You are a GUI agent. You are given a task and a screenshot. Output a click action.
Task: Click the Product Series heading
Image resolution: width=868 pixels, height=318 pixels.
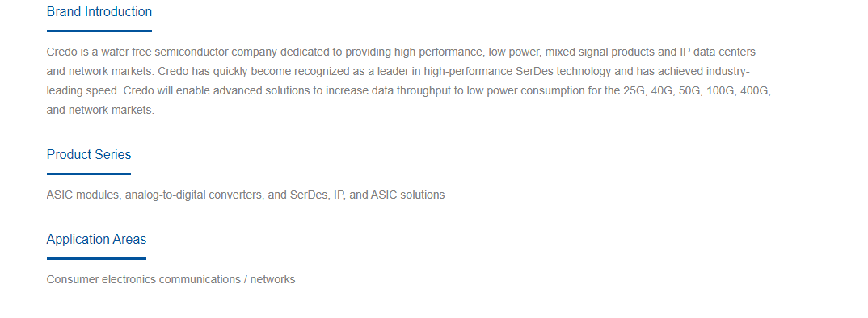coord(89,154)
